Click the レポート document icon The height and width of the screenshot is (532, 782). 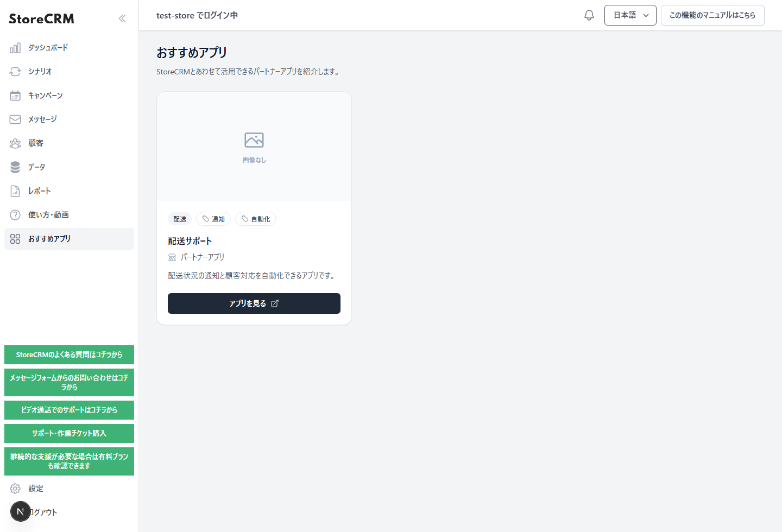point(15,191)
